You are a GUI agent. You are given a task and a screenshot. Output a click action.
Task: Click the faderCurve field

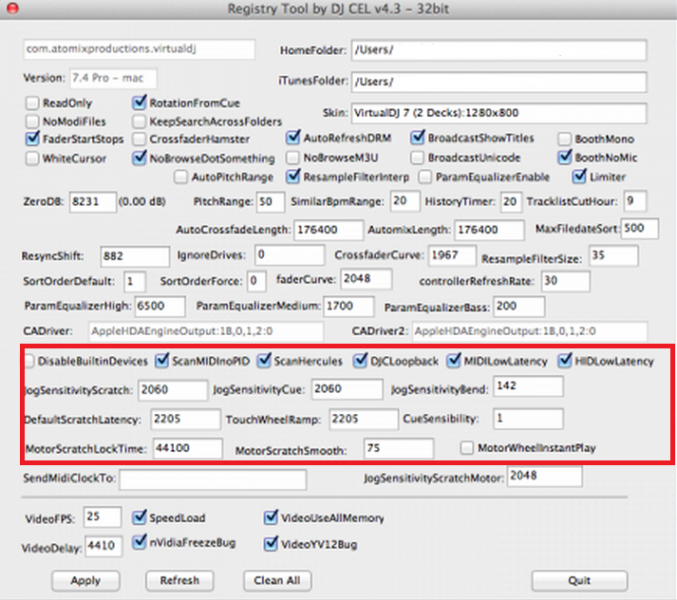coord(366,279)
